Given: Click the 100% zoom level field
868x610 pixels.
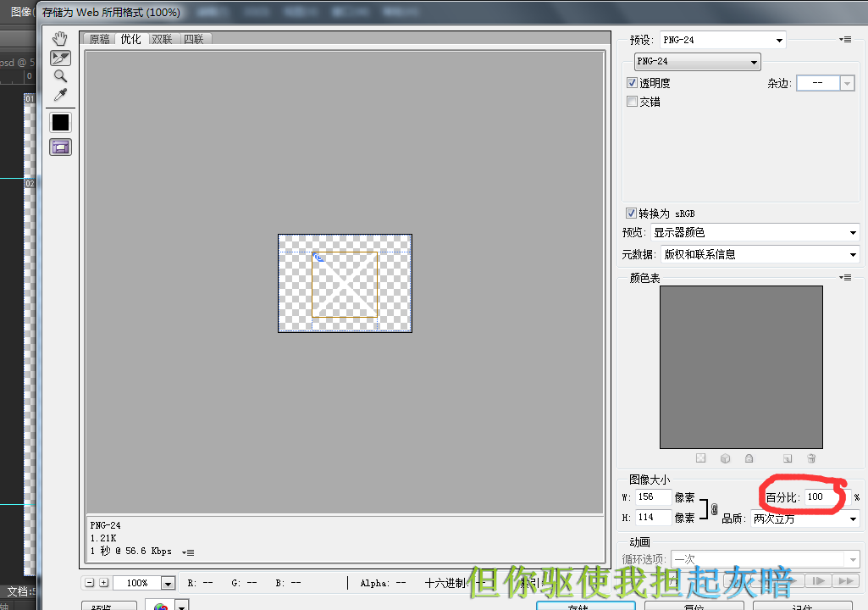Looking at the screenshot, I should 137,583.
